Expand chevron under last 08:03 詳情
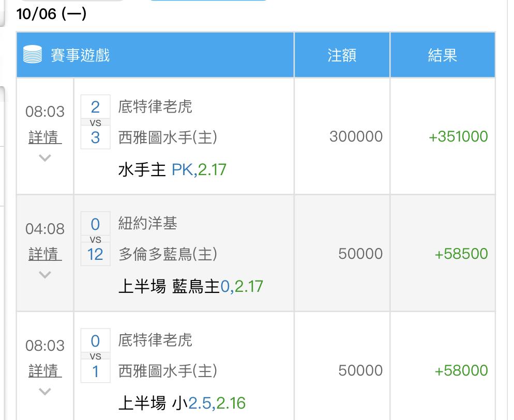 coord(45,392)
